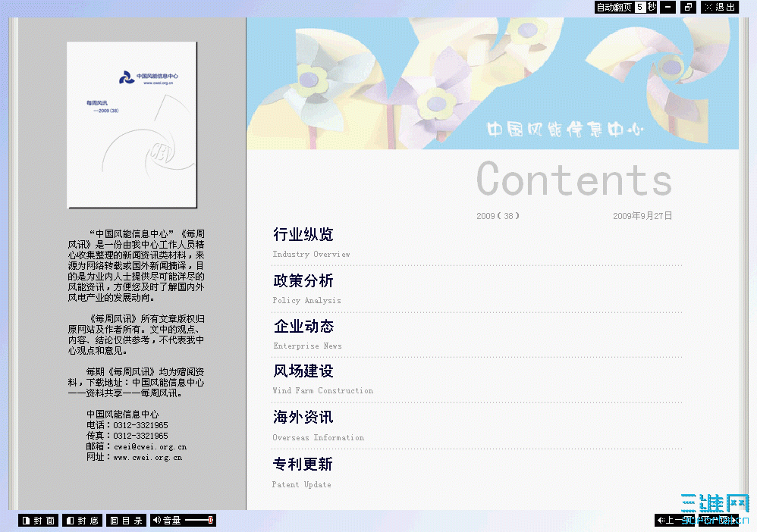Open the 行业纵览 Industry Overview section
This screenshot has width=757, height=532.
[303, 235]
